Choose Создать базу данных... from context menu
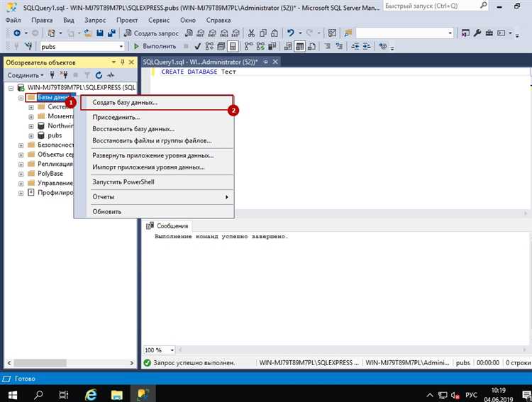 [125, 102]
